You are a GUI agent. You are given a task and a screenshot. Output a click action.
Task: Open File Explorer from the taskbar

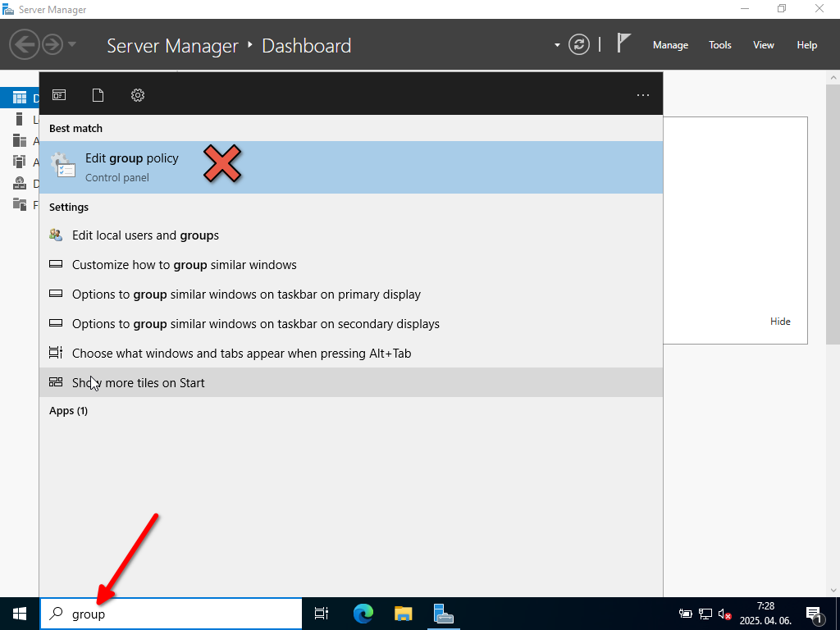coord(403,614)
